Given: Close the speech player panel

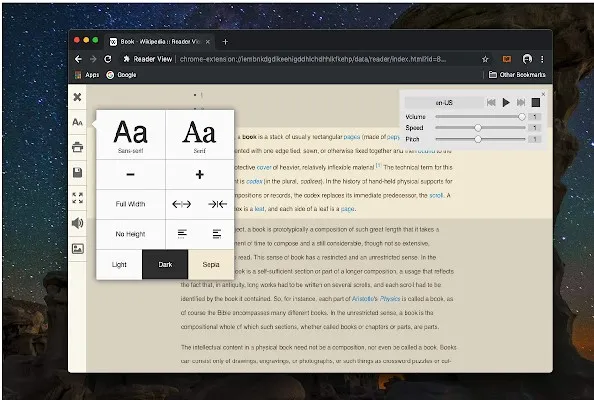Looking at the screenshot, I should tap(543, 94).
